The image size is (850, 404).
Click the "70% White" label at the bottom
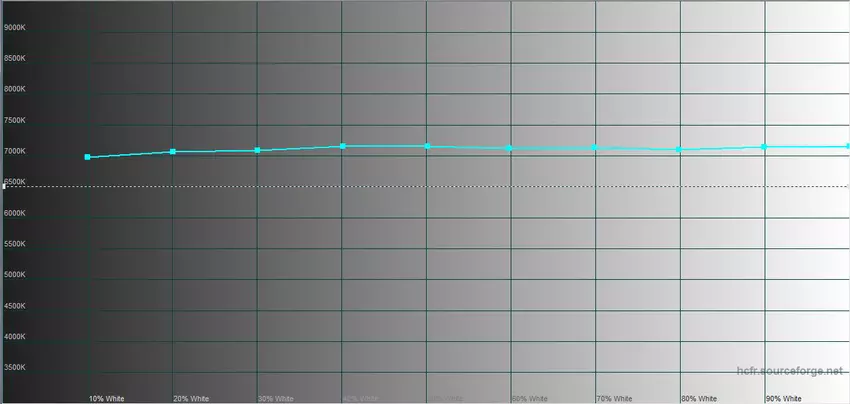[614, 398]
